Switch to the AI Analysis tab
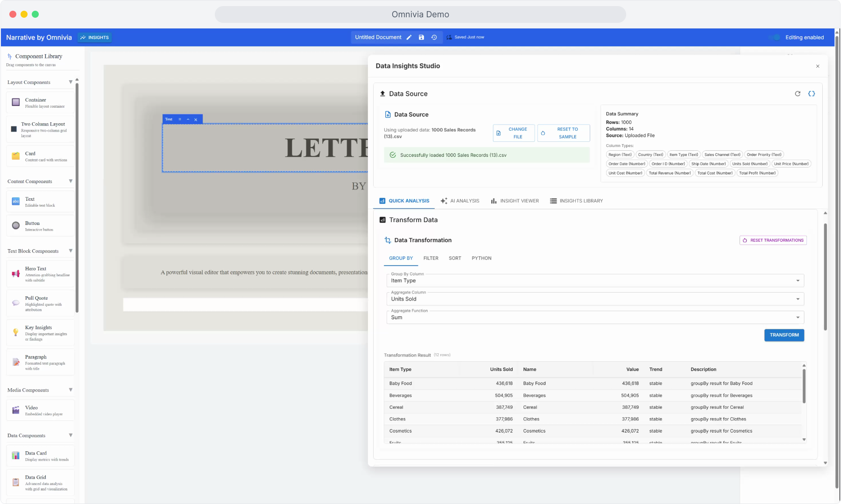Viewport: 841px width, 504px height. pos(460,201)
